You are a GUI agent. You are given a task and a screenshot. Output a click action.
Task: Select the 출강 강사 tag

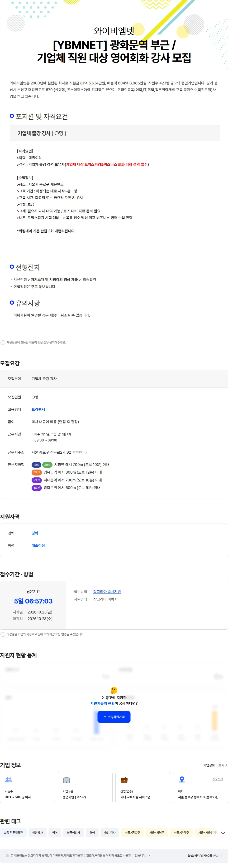pos(110,833)
